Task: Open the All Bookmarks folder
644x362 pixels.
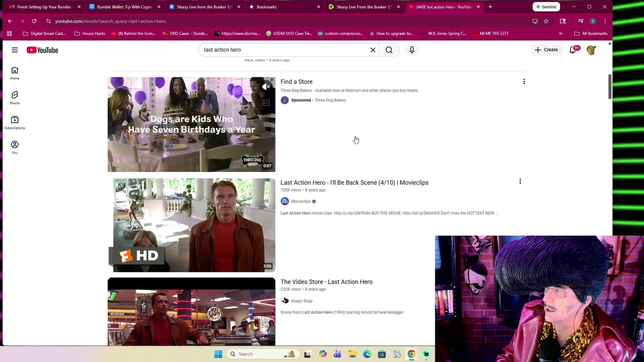Action: coord(591,34)
